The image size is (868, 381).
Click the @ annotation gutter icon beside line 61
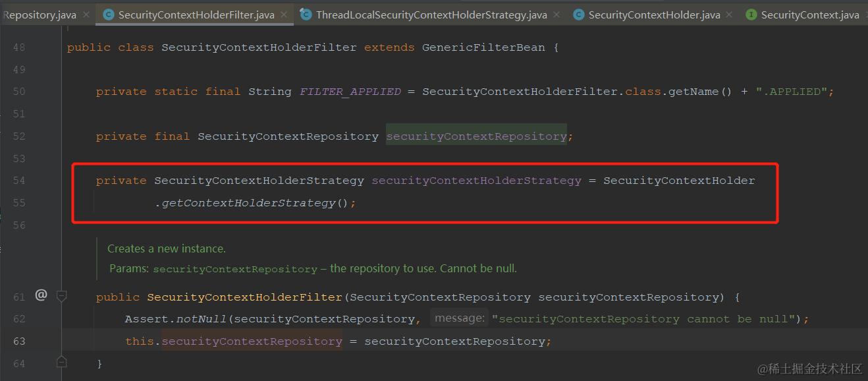click(41, 295)
